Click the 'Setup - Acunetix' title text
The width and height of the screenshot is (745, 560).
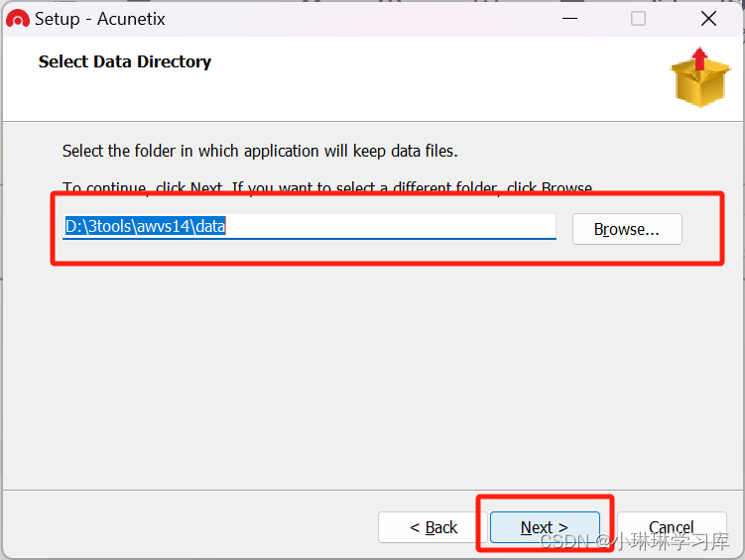100,19
